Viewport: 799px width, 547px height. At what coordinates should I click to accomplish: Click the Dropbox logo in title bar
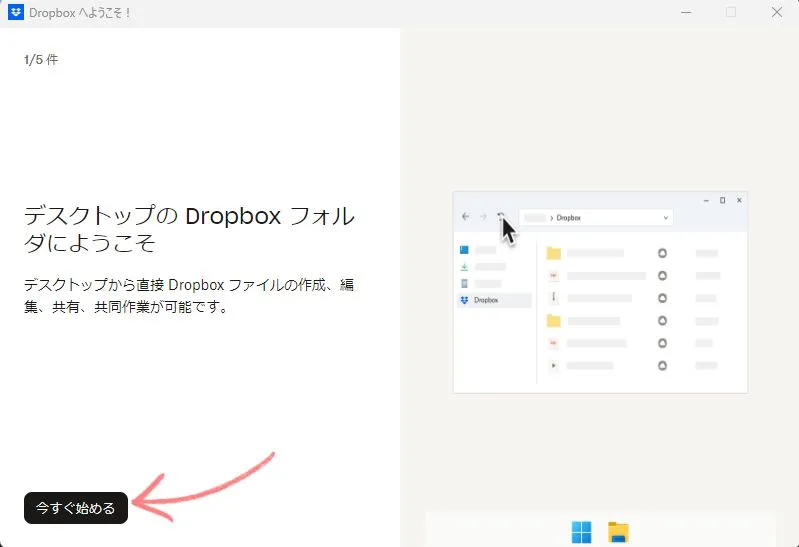click(x=16, y=12)
